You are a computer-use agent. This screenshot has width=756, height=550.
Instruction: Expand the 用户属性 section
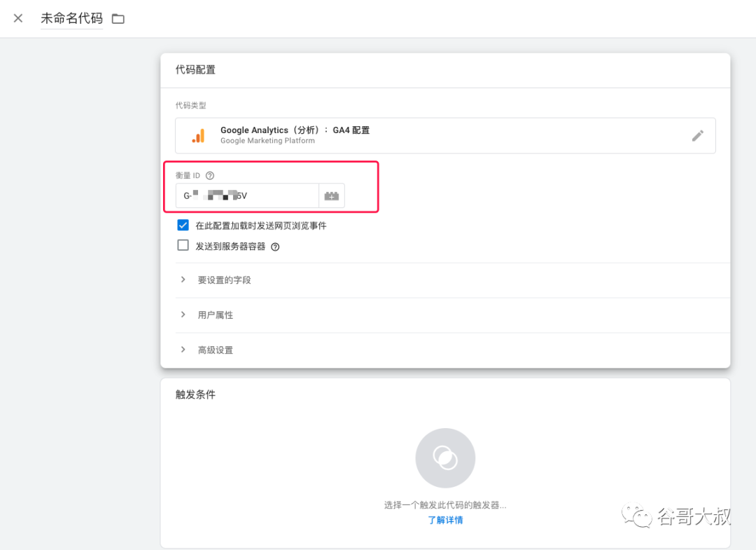click(216, 315)
